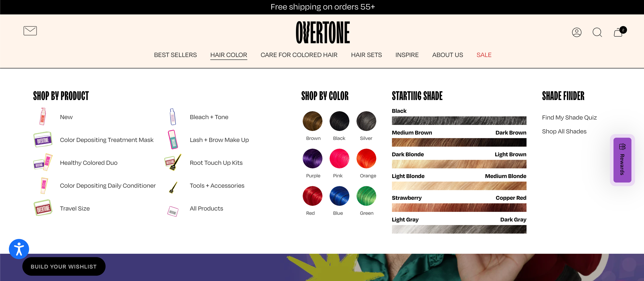
Task: Choose Light Blonde to Medium Blonde strip
Action: [x=459, y=186]
